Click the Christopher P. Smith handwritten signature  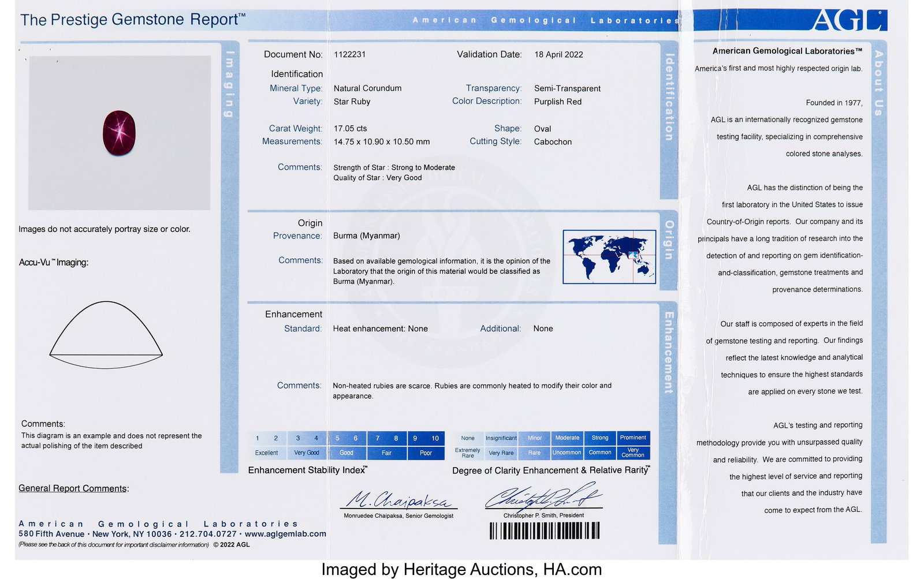click(x=543, y=495)
